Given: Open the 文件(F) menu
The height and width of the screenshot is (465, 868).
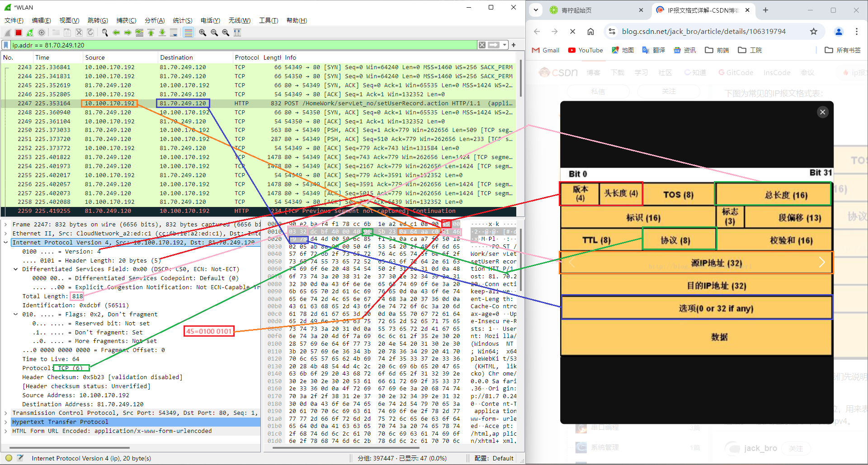Looking at the screenshot, I should [14, 20].
